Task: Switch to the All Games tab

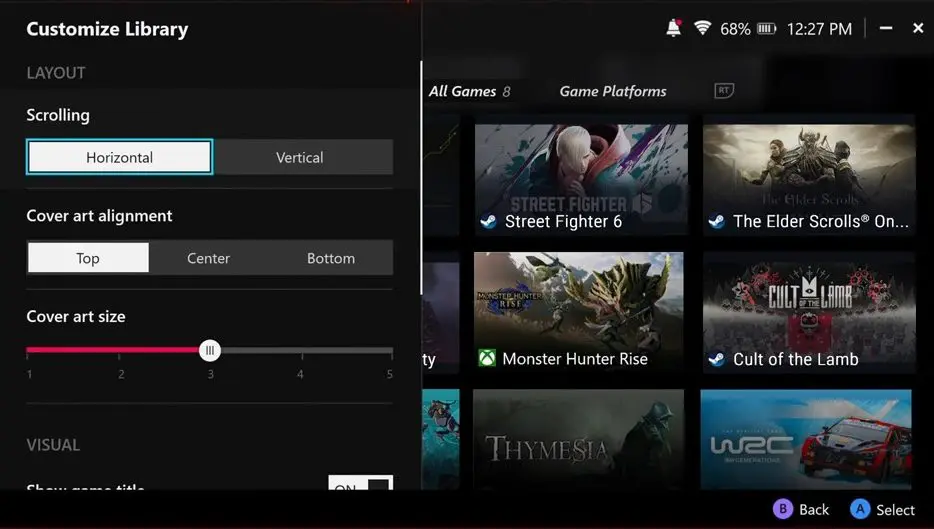Action: click(x=469, y=91)
